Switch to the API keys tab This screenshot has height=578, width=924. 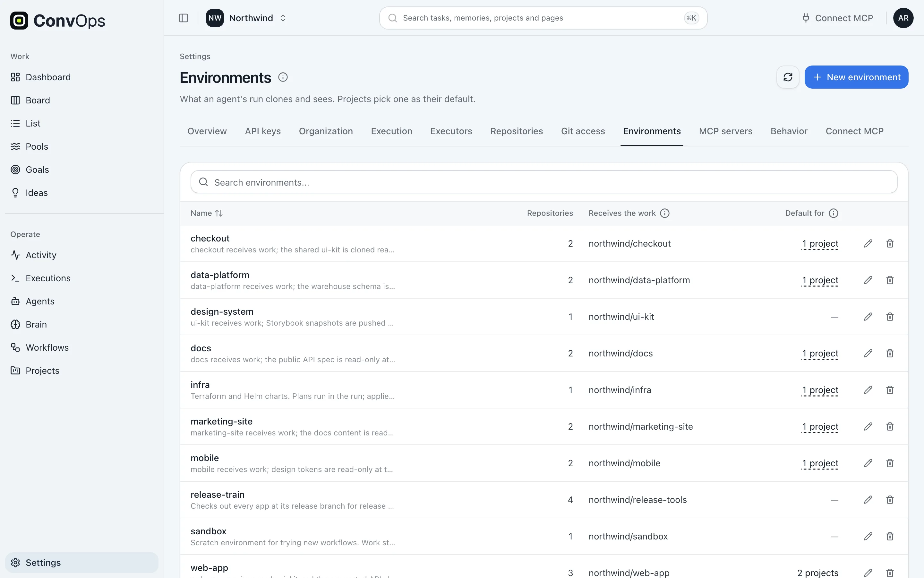(263, 131)
